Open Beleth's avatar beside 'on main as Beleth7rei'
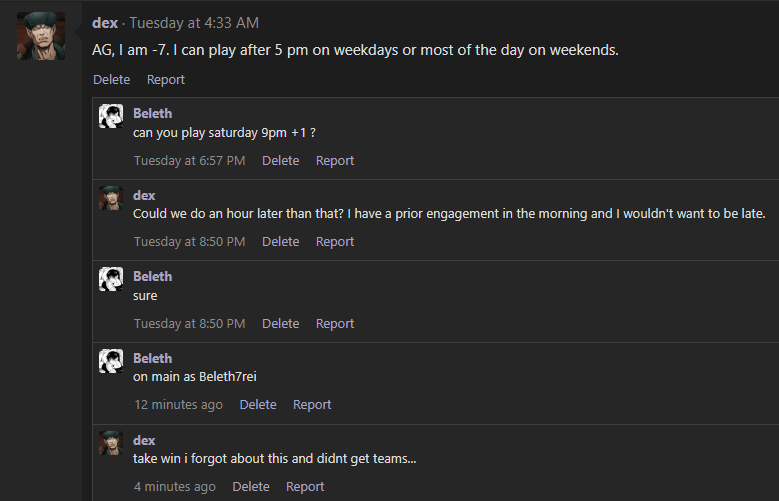Screen dimensions: 779x501 coord(111,361)
